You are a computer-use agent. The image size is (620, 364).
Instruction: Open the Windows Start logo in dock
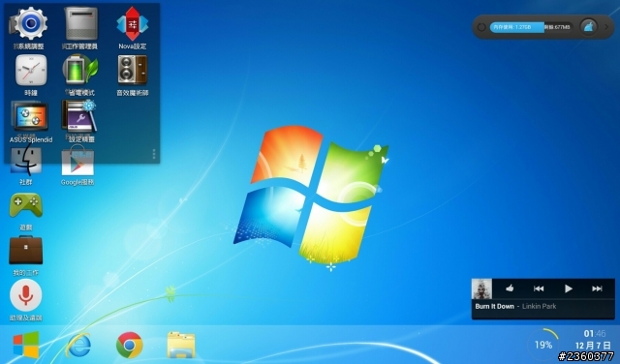point(26,345)
